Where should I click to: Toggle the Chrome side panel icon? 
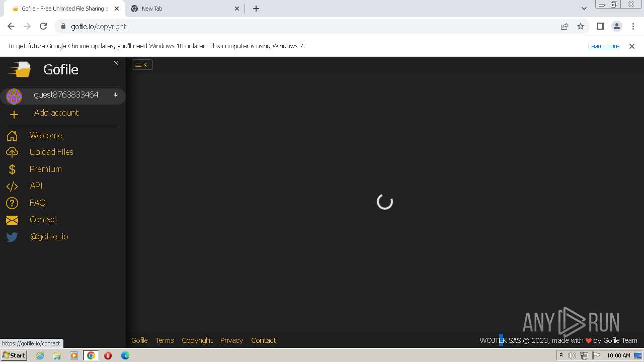click(600, 26)
